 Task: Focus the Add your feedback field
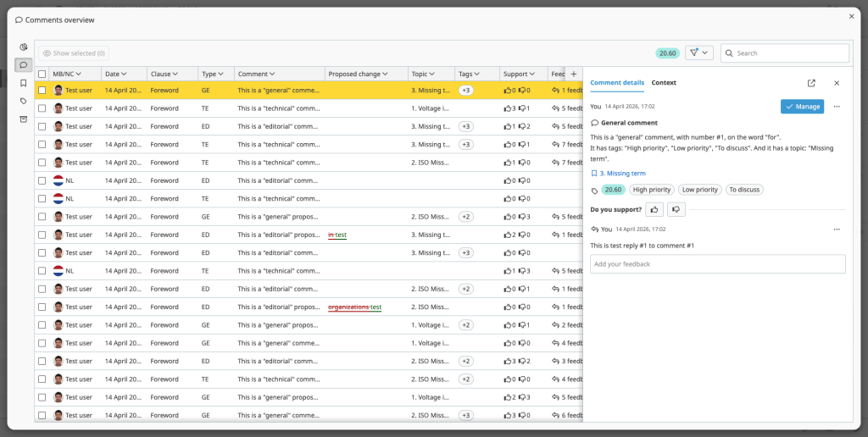click(717, 264)
